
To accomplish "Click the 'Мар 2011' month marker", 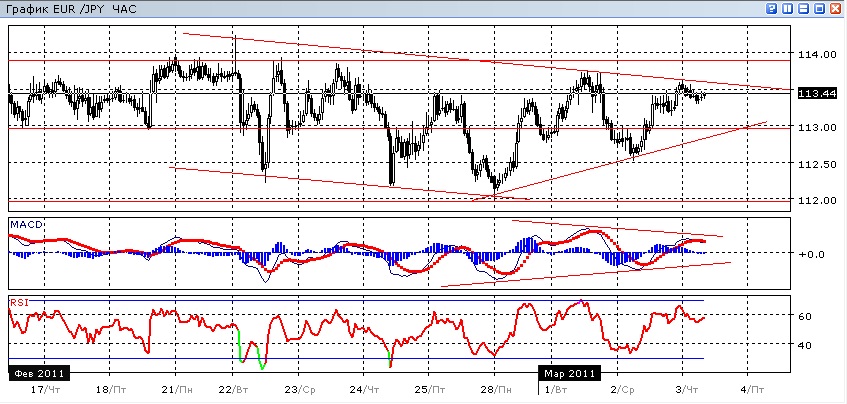I will 569,373.
